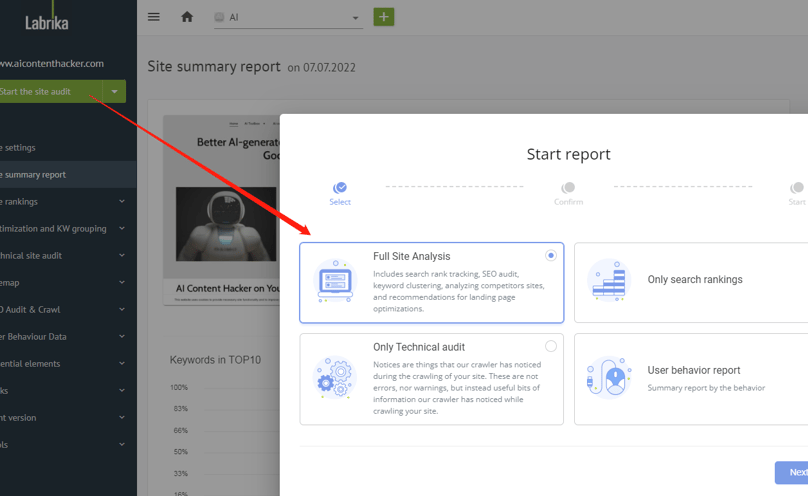The image size is (808, 496).
Task: Click the Only Technical audit title text
Action: [419, 347]
